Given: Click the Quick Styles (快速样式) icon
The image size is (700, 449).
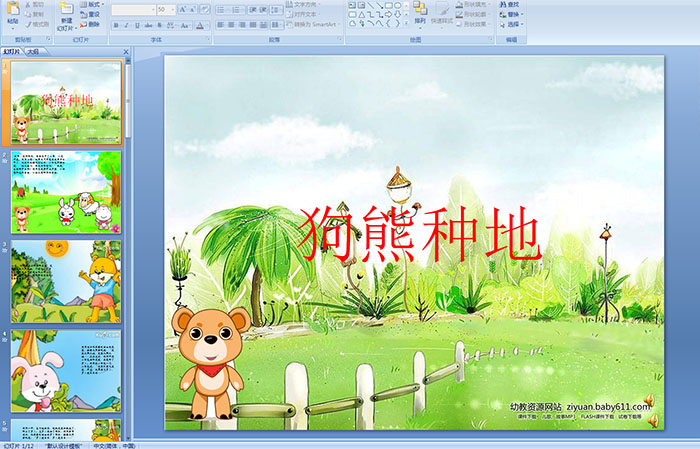Looking at the screenshot, I should tap(443, 11).
